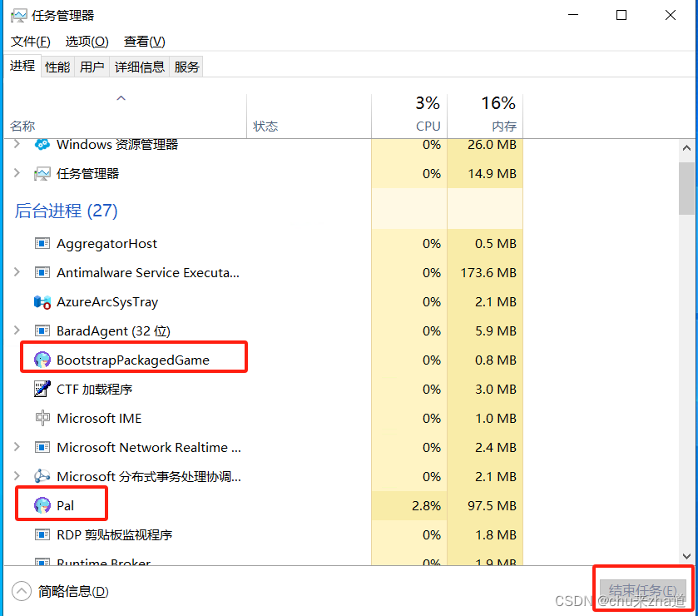Image resolution: width=698 pixels, height=616 pixels.
Task: Click the Task Manager title bar icon
Action: click(x=18, y=16)
